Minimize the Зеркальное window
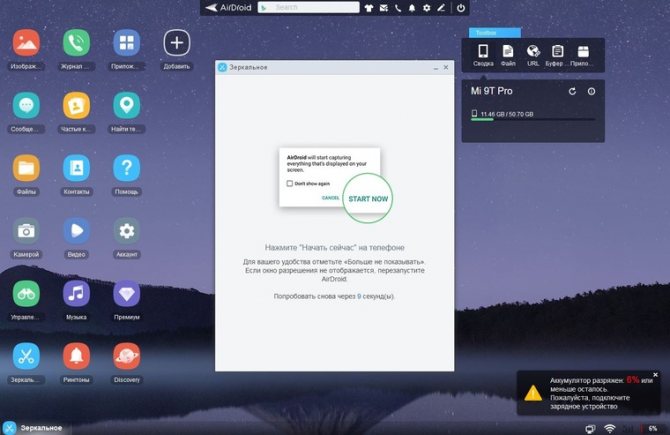Viewport: 670px width, 435px height. 435,68
